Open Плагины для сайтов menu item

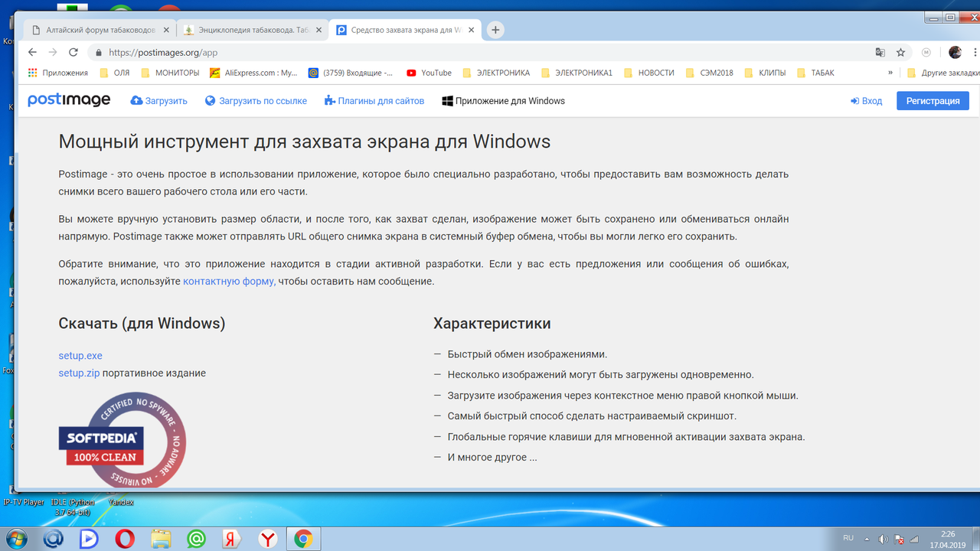[374, 101]
